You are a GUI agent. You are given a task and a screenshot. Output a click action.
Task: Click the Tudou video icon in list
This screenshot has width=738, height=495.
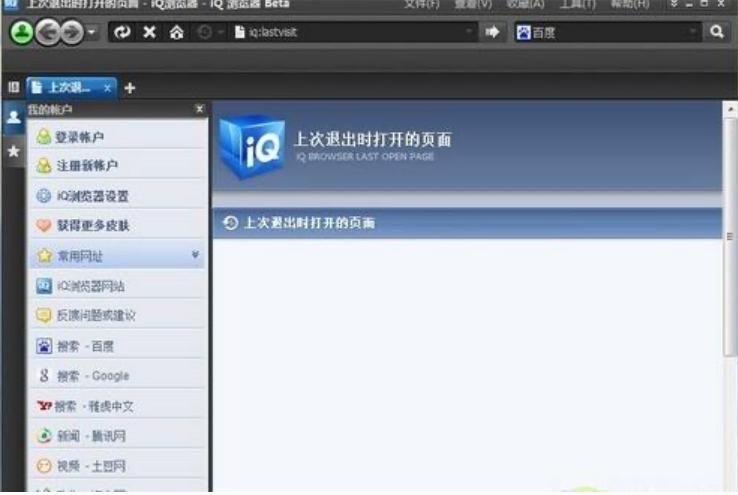(x=44, y=466)
